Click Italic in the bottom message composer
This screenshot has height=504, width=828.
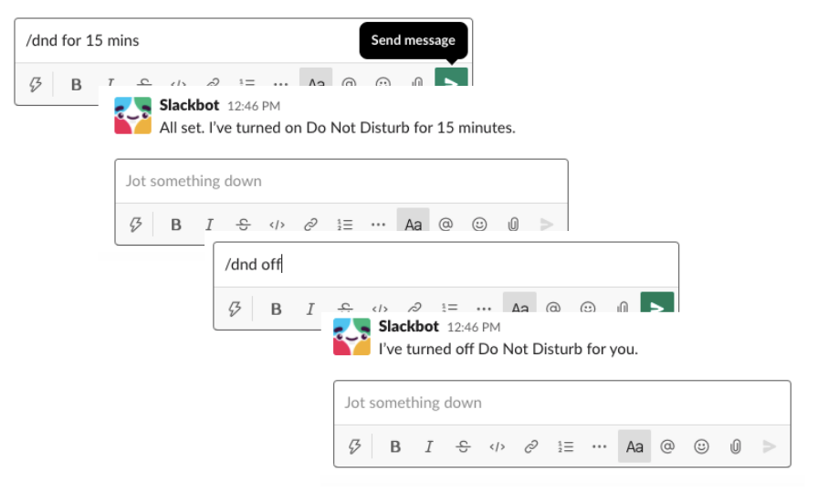click(x=429, y=446)
